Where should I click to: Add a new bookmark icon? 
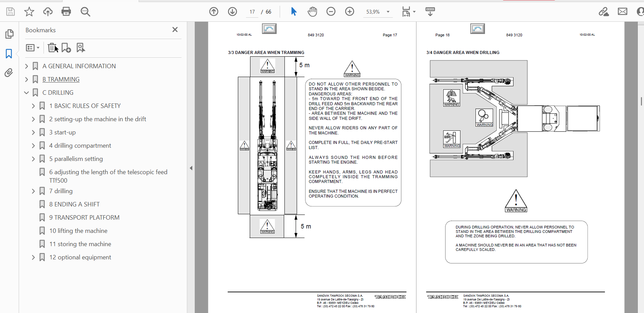(66, 48)
